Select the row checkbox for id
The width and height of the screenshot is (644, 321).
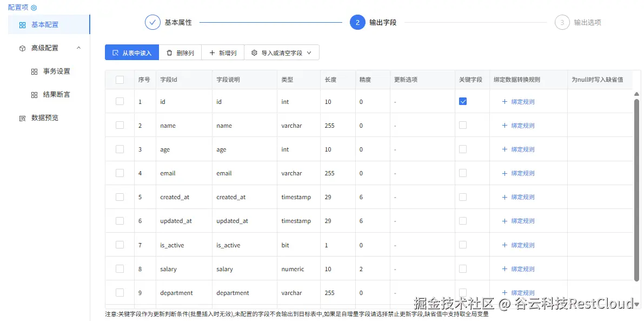119,101
